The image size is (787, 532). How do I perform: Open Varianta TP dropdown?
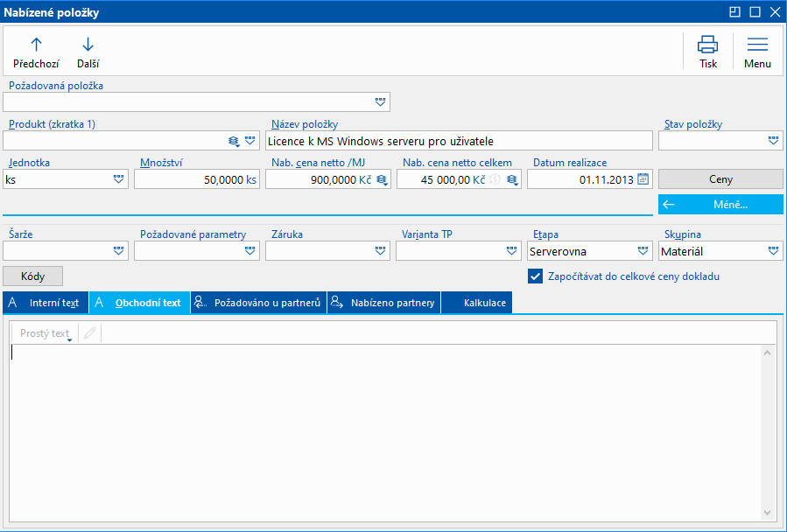511,251
